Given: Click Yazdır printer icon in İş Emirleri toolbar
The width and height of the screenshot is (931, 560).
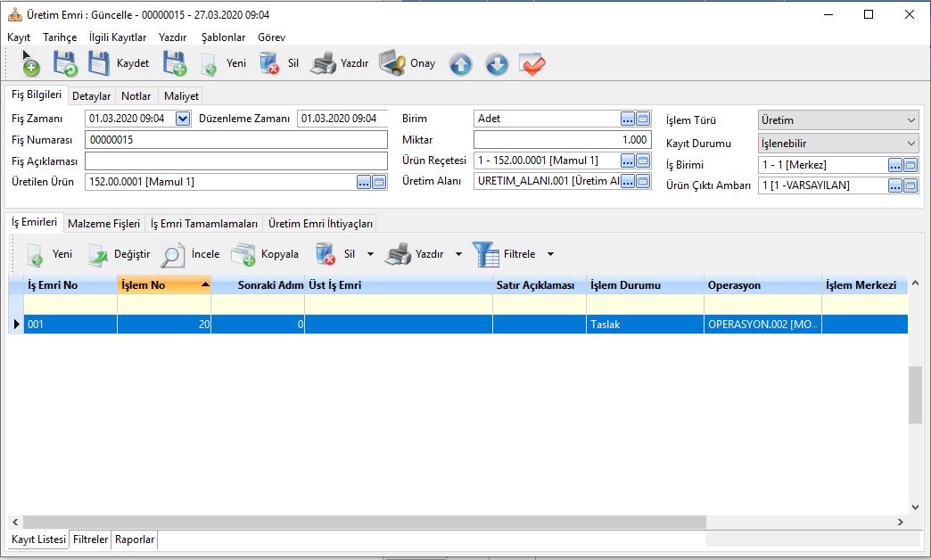Looking at the screenshot, I should (398, 254).
